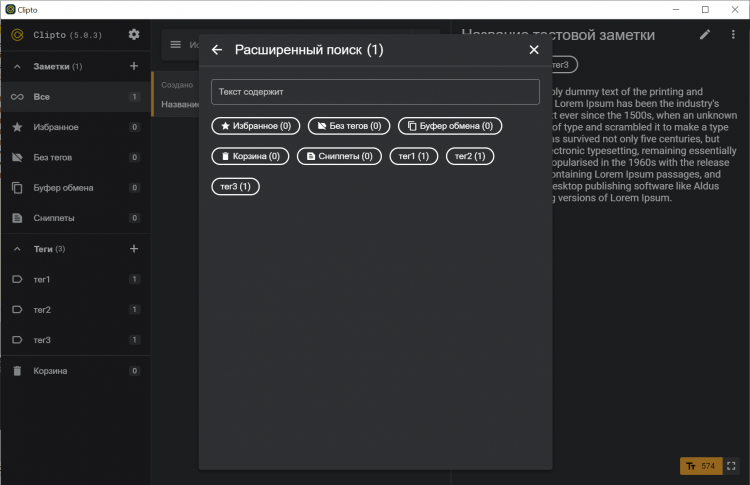Toggle the Буфер обмена (0) filter chip
The width and height of the screenshot is (750, 485).
tap(450, 126)
